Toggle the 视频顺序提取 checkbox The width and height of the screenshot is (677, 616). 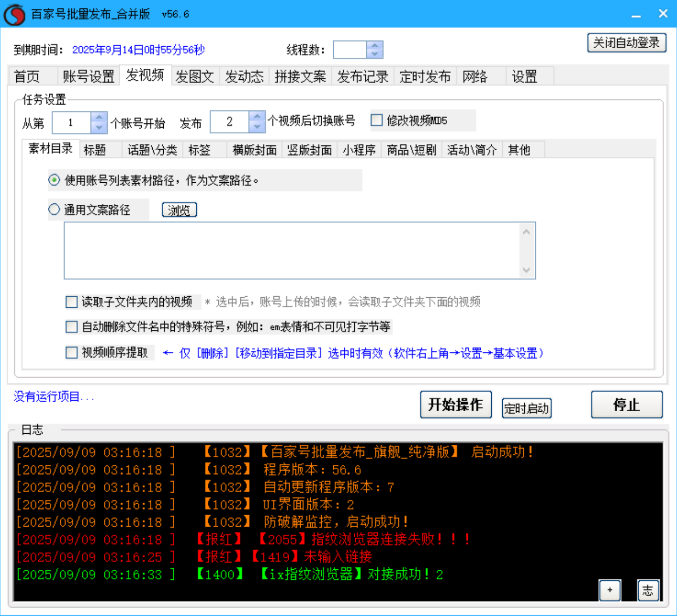[x=71, y=352]
